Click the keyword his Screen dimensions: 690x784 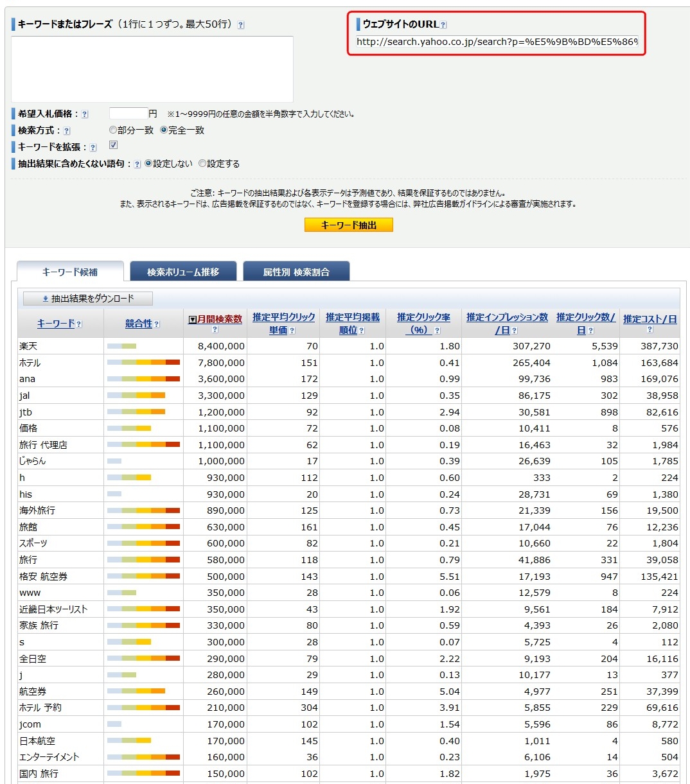26,494
